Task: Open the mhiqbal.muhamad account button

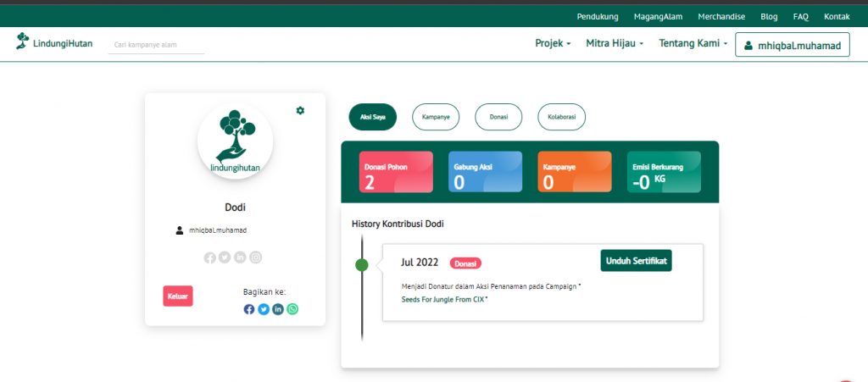Action: (x=793, y=46)
